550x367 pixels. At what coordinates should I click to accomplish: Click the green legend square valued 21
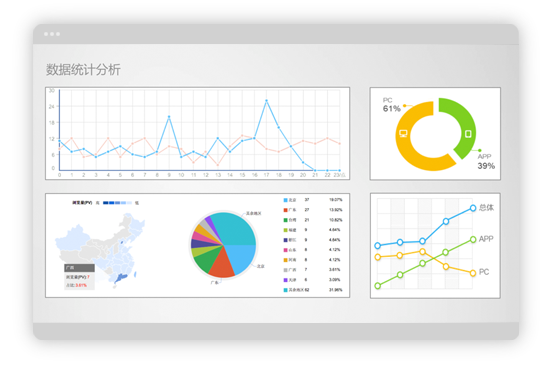point(286,220)
